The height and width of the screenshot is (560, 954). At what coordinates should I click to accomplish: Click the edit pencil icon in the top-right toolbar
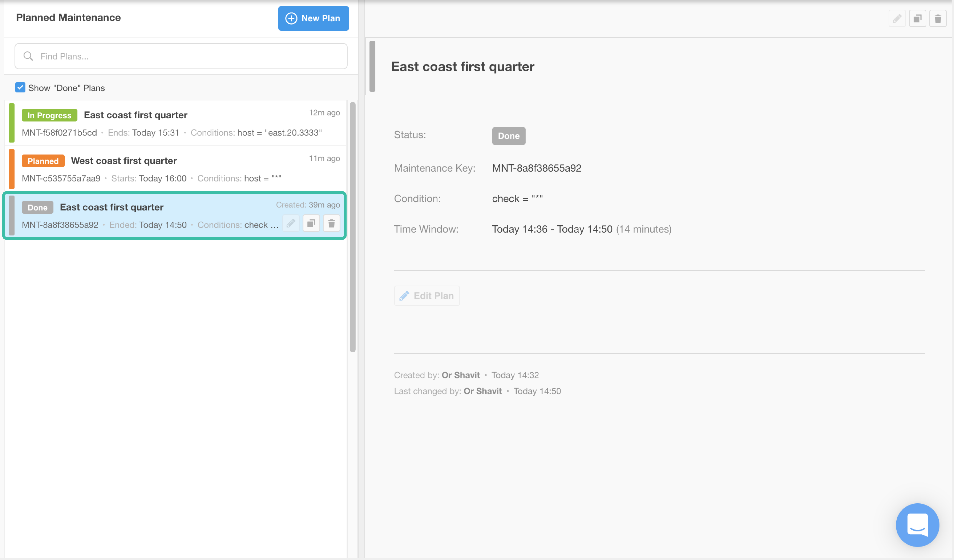point(897,19)
